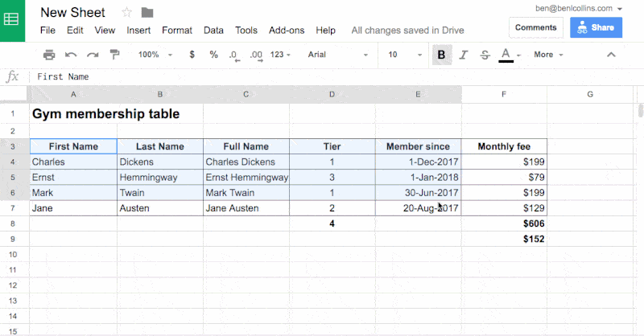This screenshot has width=644, height=336.
Task: Click the Comments button
Action: [x=536, y=27]
